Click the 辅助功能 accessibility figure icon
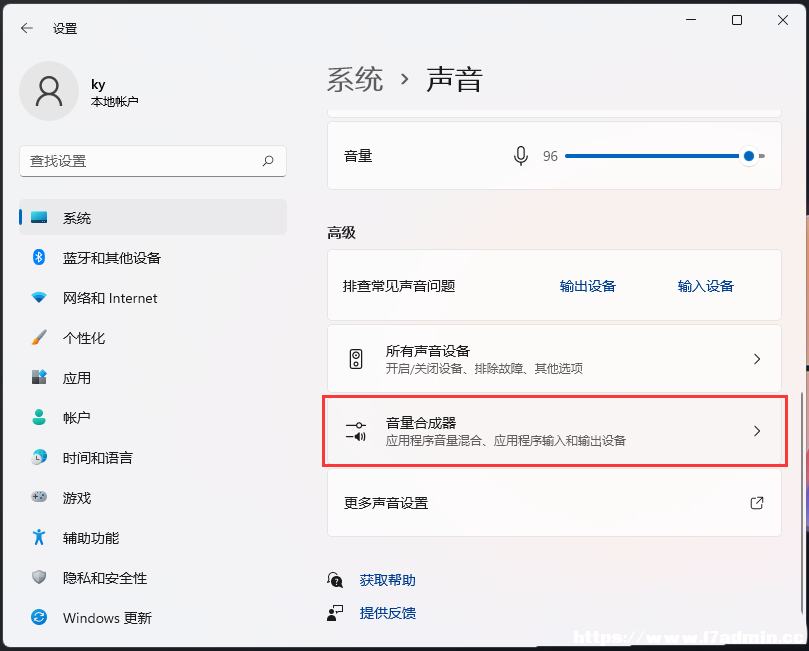 coord(39,537)
